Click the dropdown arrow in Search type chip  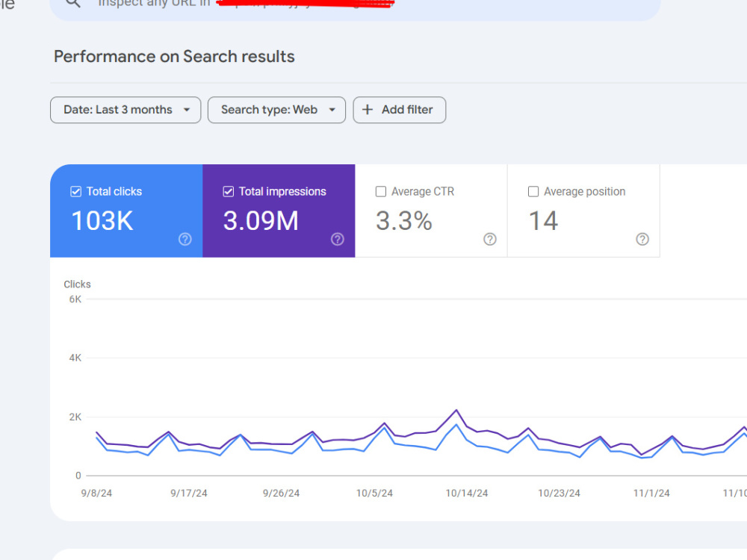[332, 110]
